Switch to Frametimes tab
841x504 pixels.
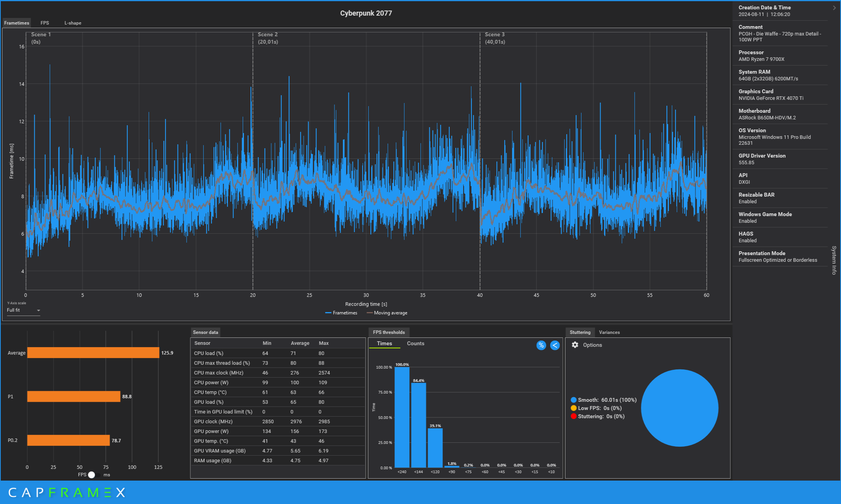pyautogui.click(x=16, y=23)
